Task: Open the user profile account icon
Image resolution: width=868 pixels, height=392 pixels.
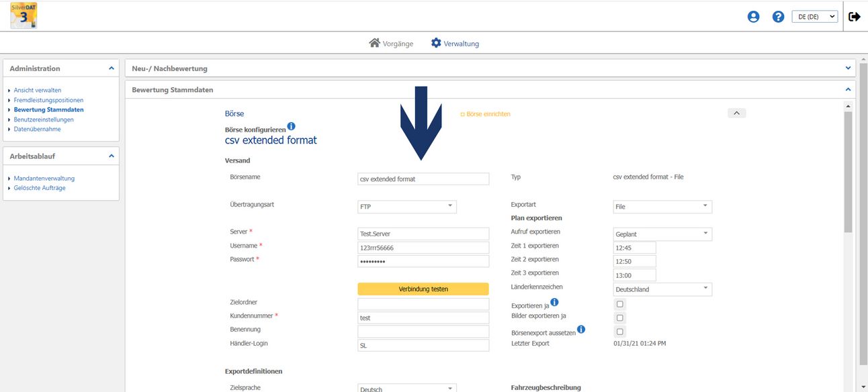Action: [753, 17]
